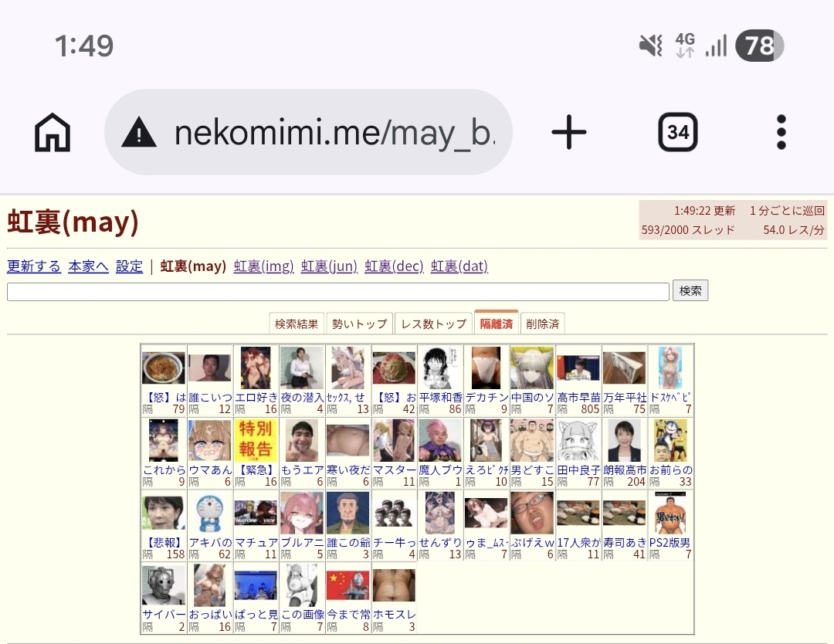Open the browser three-dot menu
Viewport: 834px width, 644px height.
pyautogui.click(x=781, y=132)
